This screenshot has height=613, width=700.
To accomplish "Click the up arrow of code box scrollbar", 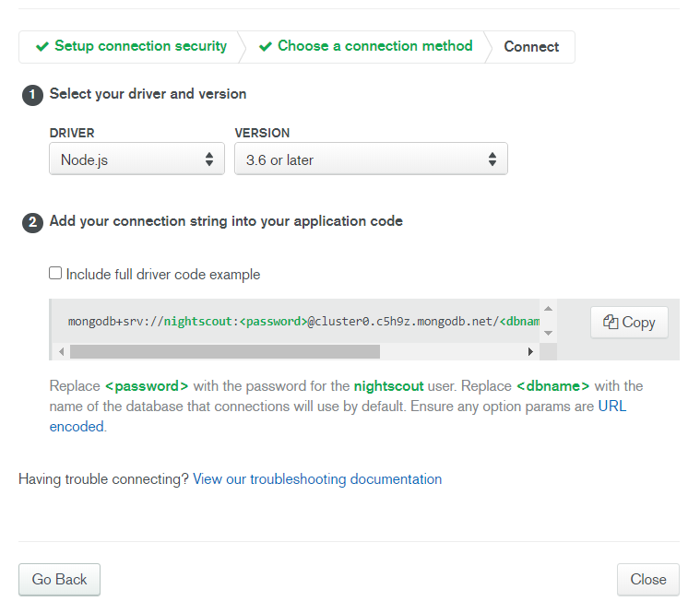I will point(548,308).
